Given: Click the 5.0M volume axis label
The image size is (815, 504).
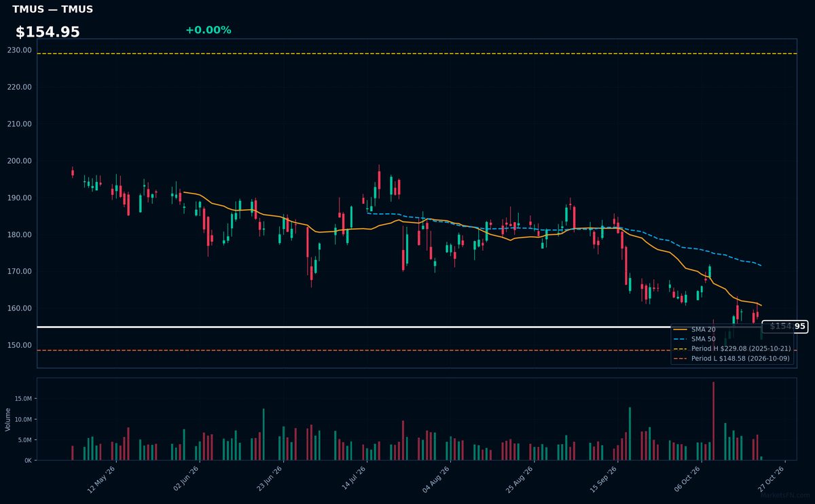Looking at the screenshot, I should [x=24, y=439].
